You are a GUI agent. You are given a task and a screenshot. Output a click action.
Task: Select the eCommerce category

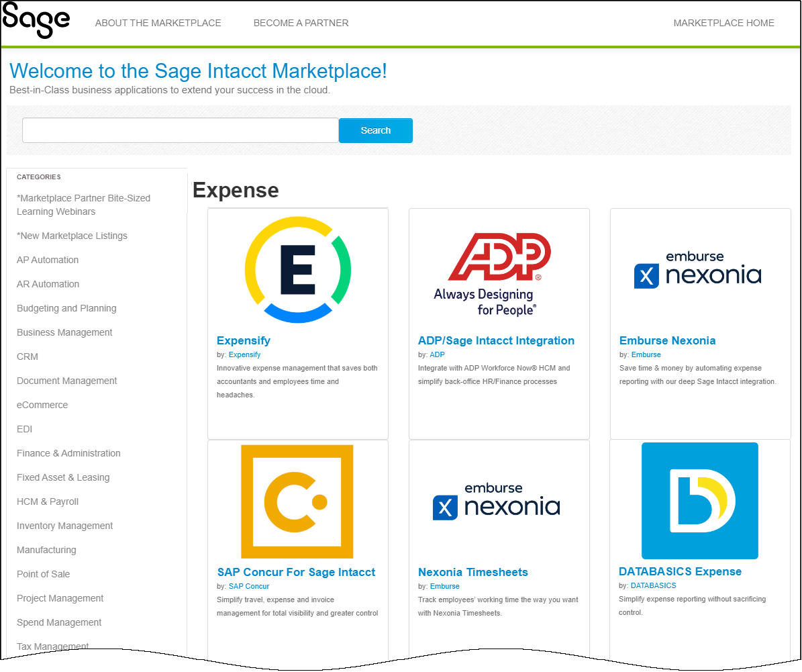tap(42, 405)
